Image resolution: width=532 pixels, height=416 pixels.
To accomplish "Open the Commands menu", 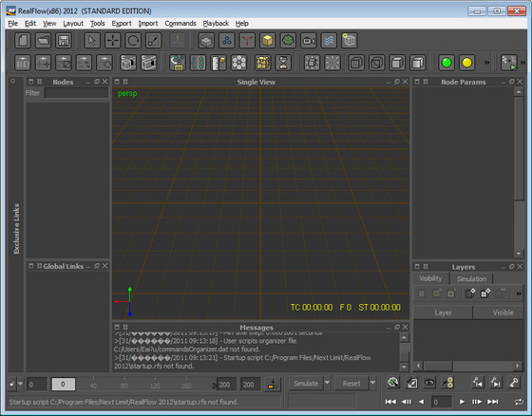I will pos(180,24).
